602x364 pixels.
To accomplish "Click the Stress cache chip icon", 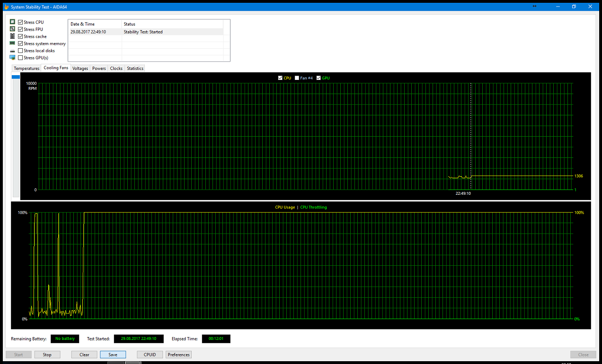I will (x=12, y=36).
